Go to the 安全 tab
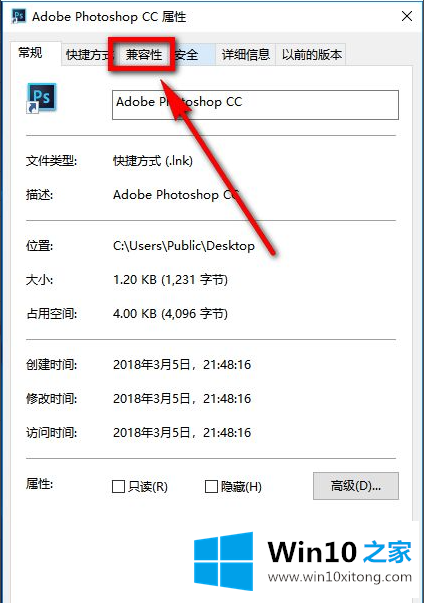 pyautogui.click(x=187, y=55)
